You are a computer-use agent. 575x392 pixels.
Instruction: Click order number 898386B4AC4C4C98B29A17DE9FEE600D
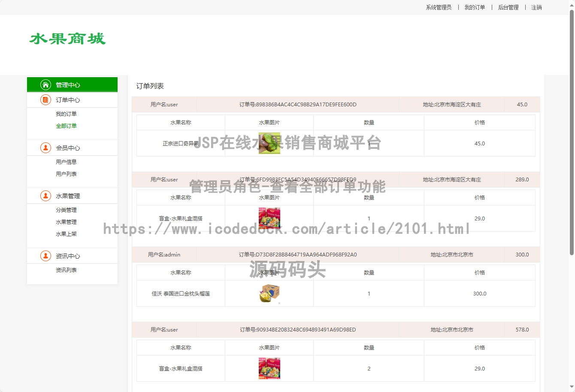point(298,104)
